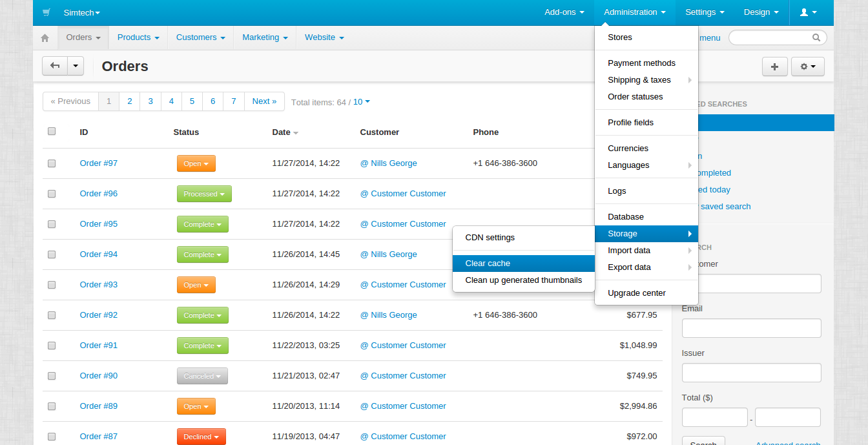Open the user profile icon menu
The width and height of the screenshot is (868, 445).
tap(808, 12)
